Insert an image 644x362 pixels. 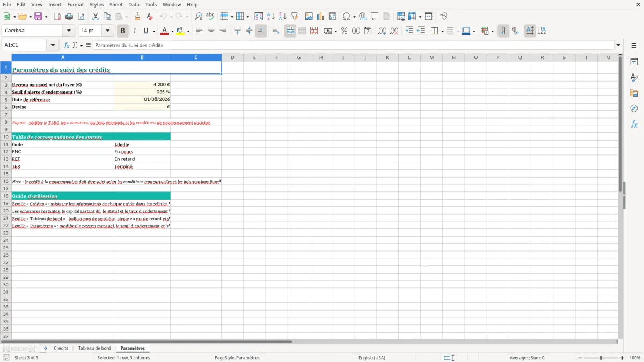tap(309, 17)
